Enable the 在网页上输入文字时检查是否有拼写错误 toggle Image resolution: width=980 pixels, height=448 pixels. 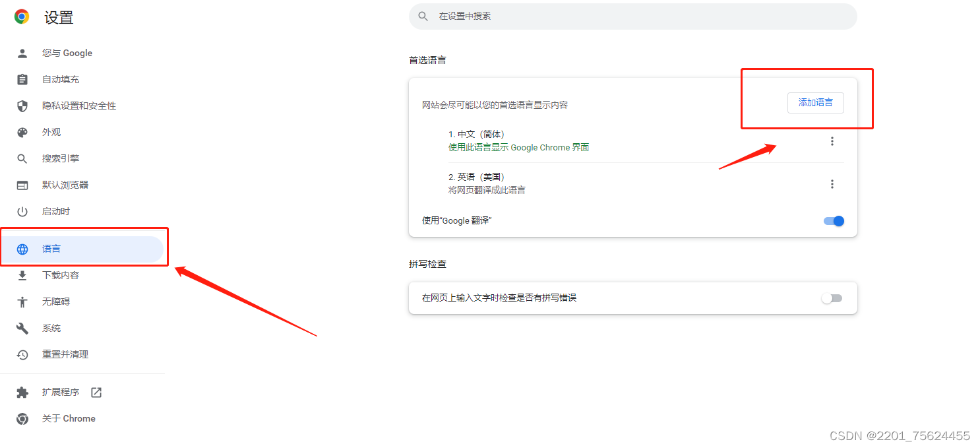(x=832, y=298)
